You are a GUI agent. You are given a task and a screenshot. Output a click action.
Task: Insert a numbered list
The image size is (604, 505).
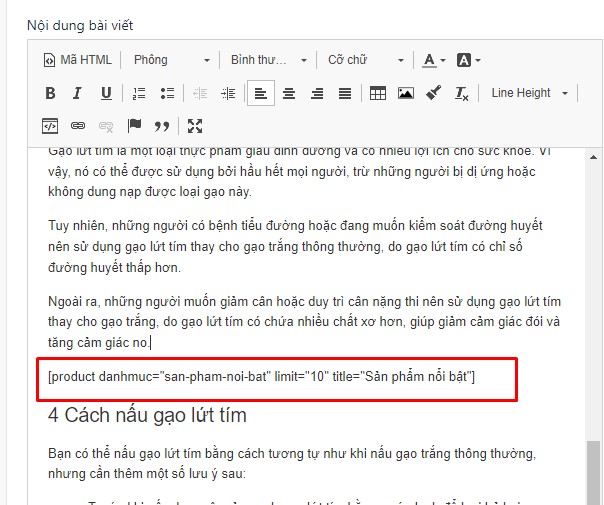[139, 93]
